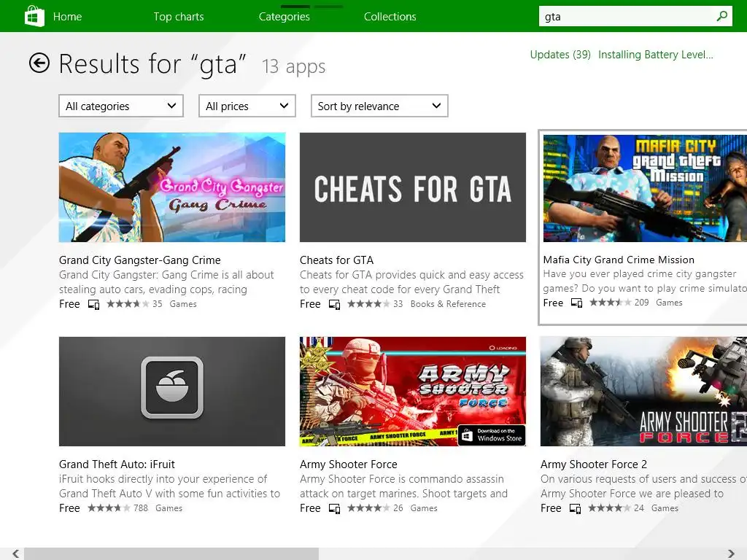Click the 13 apps count text
Viewport: 747px width, 560px height.
pos(293,66)
